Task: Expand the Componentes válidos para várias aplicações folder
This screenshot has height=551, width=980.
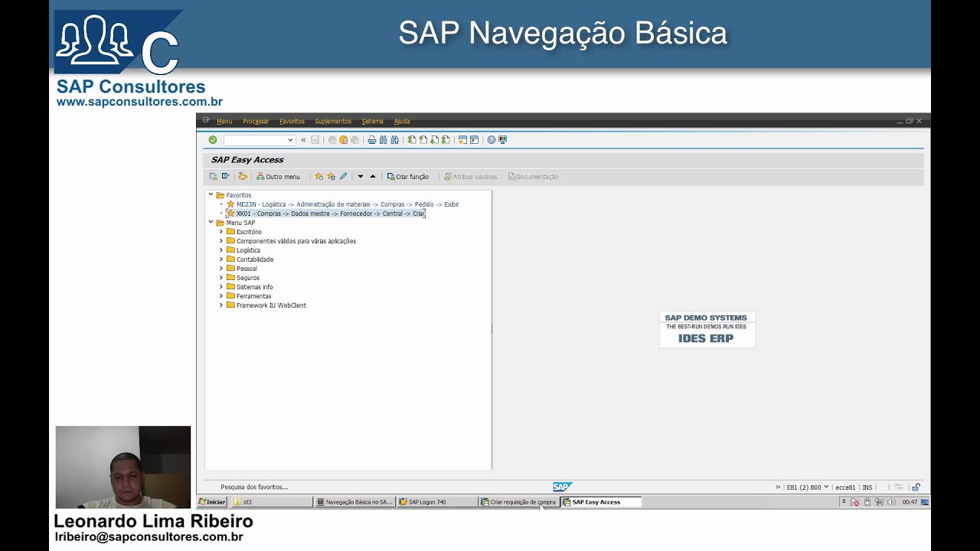Action: [x=221, y=241]
